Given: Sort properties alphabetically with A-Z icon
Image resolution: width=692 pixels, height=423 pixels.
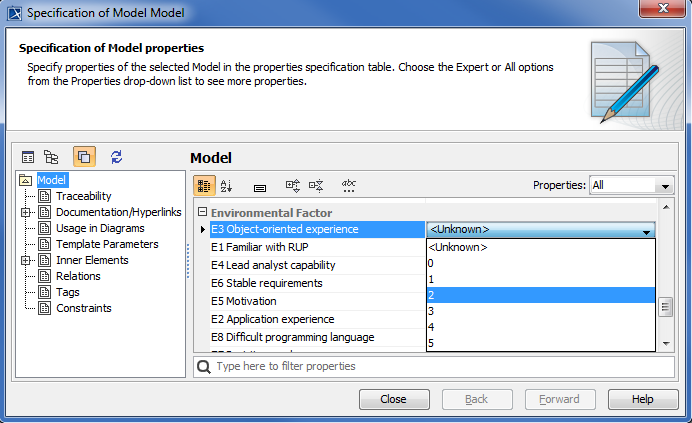Looking at the screenshot, I should pyautogui.click(x=226, y=185).
